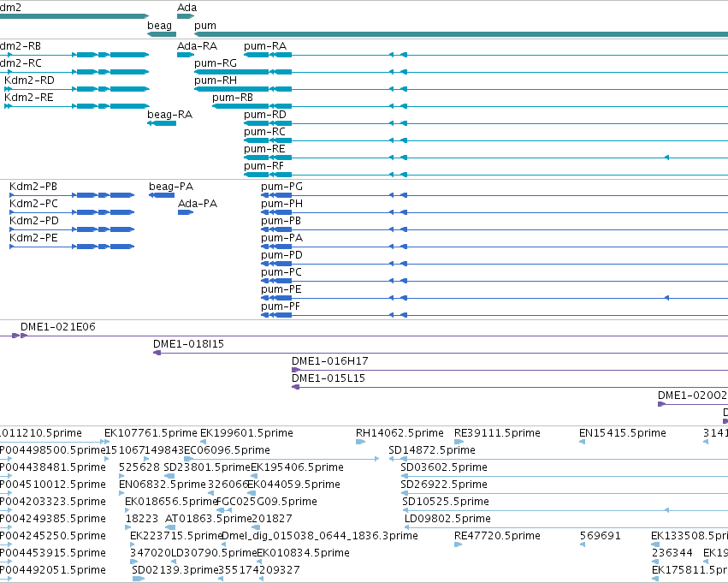Screen dimensions: 728x583
Task: Select protein Kdm2-PB label
Action: tap(33, 187)
